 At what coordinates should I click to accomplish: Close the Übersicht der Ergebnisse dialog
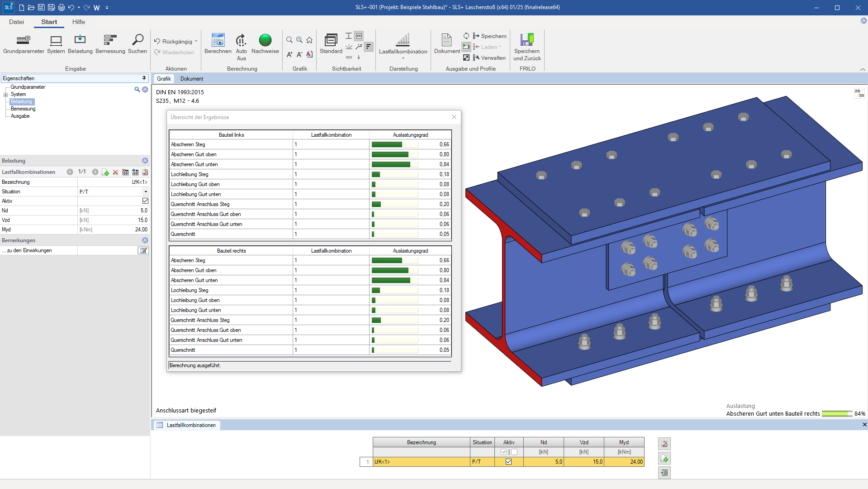454,117
